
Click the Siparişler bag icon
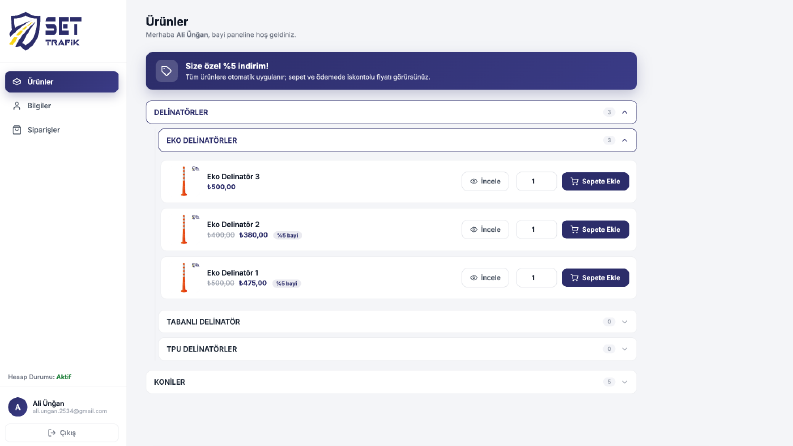17,130
